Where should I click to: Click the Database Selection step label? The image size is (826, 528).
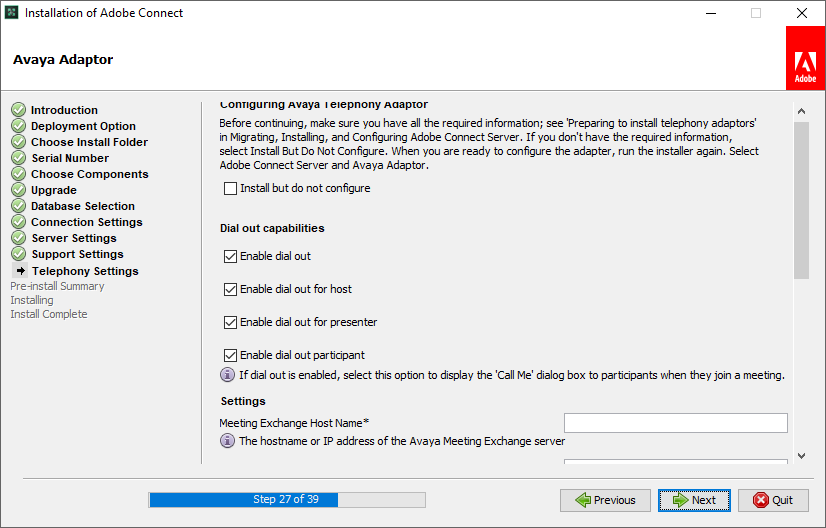[x=83, y=206]
